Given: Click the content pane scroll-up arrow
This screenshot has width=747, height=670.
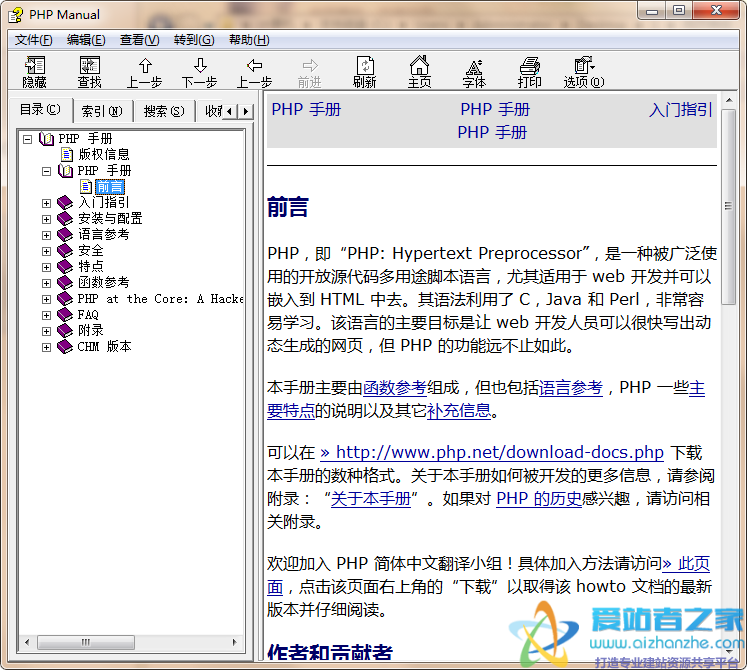Looking at the screenshot, I should [728, 100].
